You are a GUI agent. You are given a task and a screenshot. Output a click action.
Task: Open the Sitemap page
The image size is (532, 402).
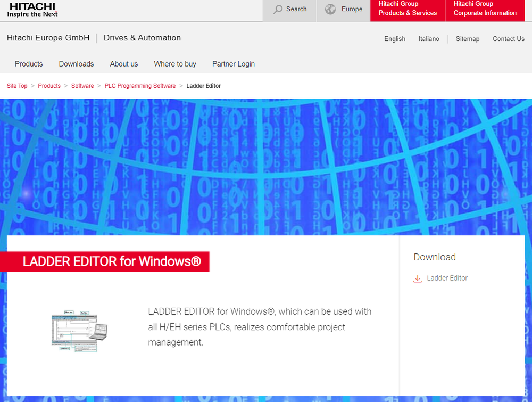click(x=467, y=39)
